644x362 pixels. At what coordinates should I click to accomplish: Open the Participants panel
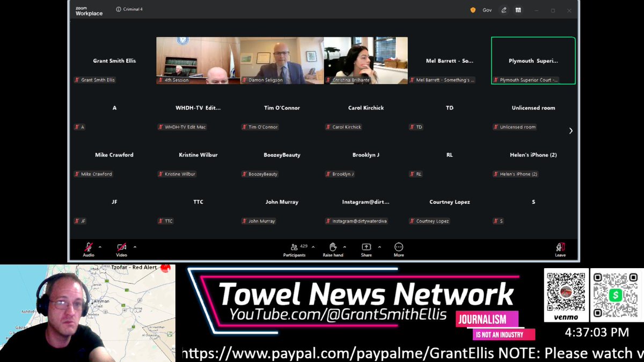tap(294, 249)
